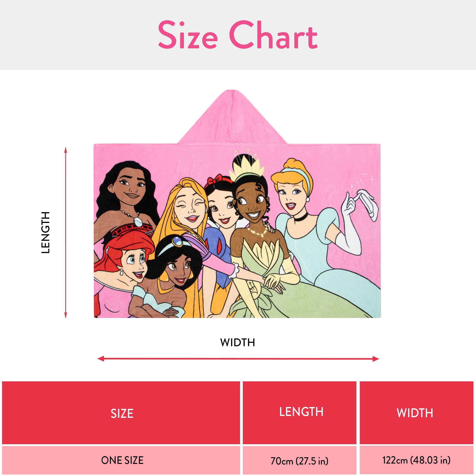Click the vertical red length arrow
The height and width of the screenshot is (476, 476).
(65, 232)
